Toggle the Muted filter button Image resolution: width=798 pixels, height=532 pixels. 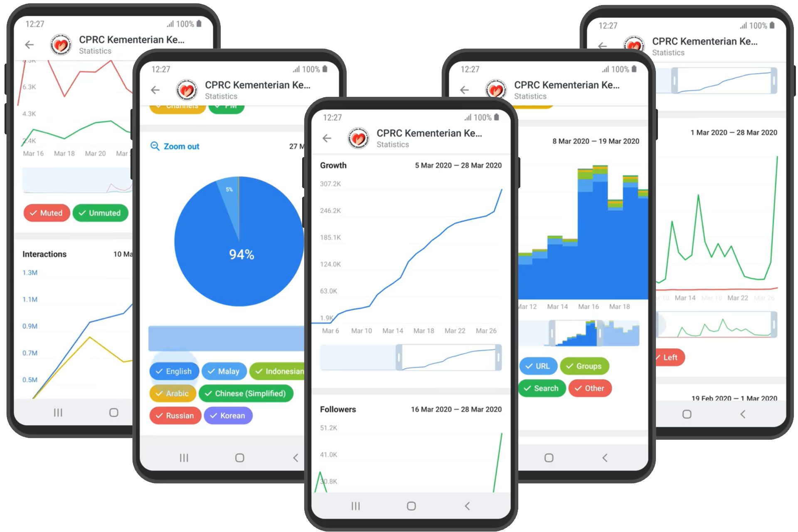(x=46, y=213)
